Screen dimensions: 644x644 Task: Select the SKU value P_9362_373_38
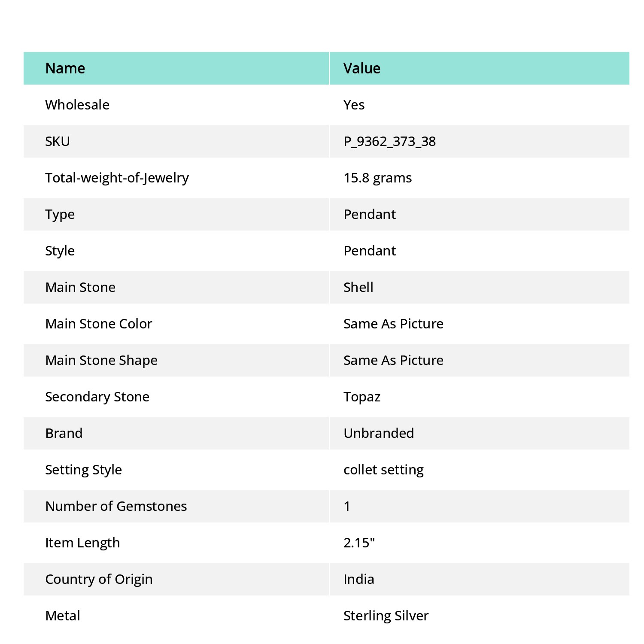tap(389, 141)
